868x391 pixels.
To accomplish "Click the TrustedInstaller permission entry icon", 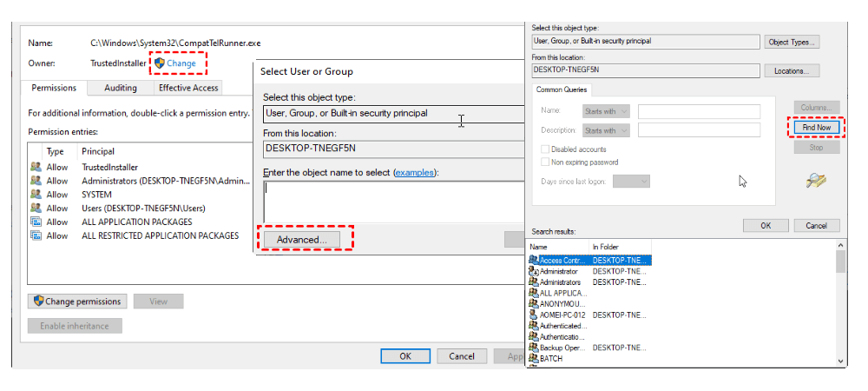I will click(36, 167).
